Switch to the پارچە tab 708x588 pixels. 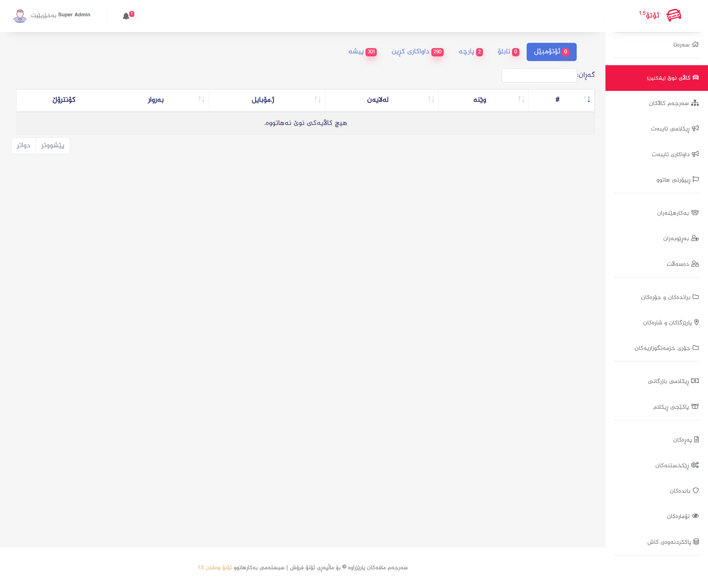point(471,52)
